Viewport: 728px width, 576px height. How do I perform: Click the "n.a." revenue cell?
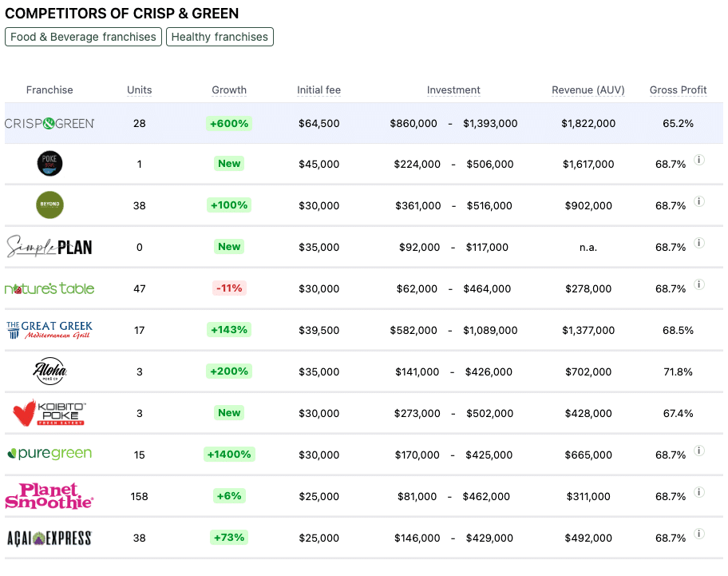pyautogui.click(x=588, y=247)
